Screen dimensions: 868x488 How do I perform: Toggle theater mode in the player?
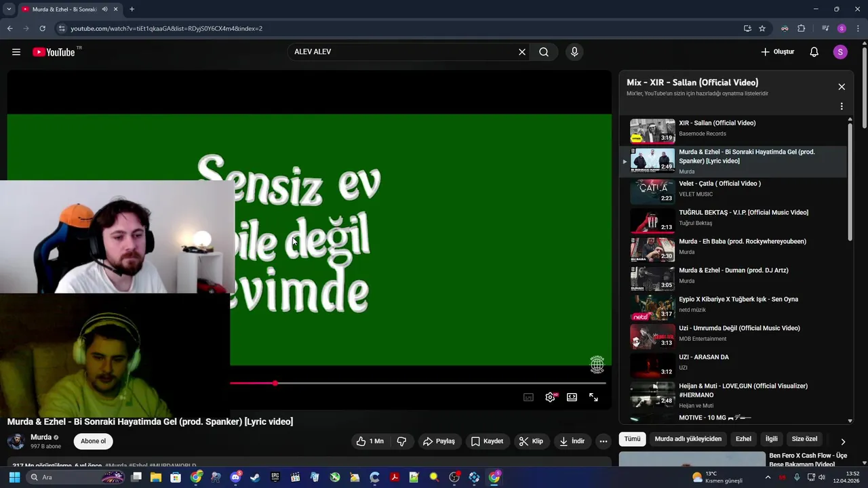[x=572, y=397]
